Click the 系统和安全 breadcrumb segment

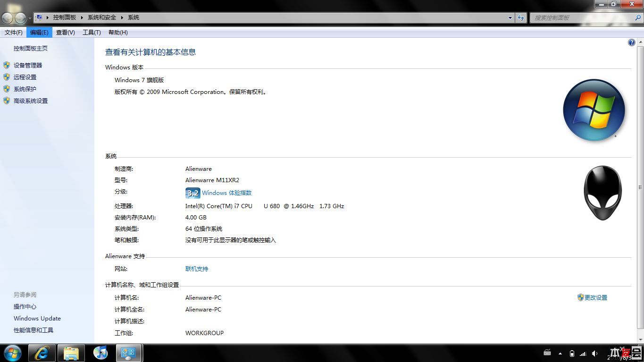point(102,17)
